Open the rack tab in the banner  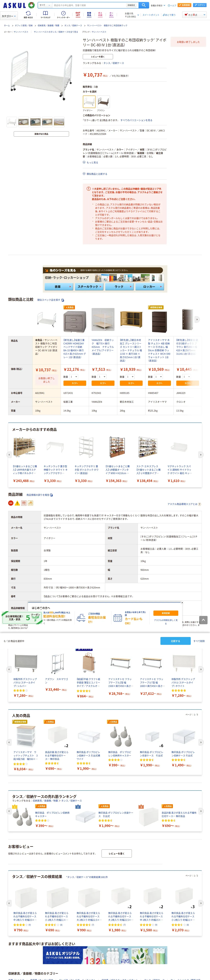(x=119, y=286)
